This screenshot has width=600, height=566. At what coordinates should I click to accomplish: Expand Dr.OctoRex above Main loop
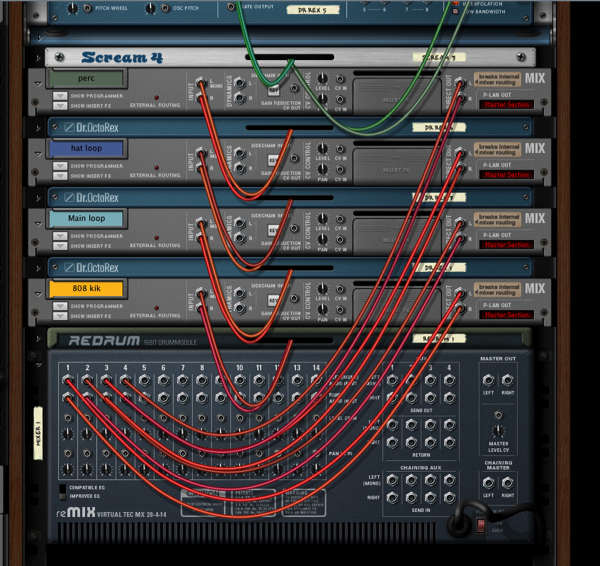click(x=38, y=198)
